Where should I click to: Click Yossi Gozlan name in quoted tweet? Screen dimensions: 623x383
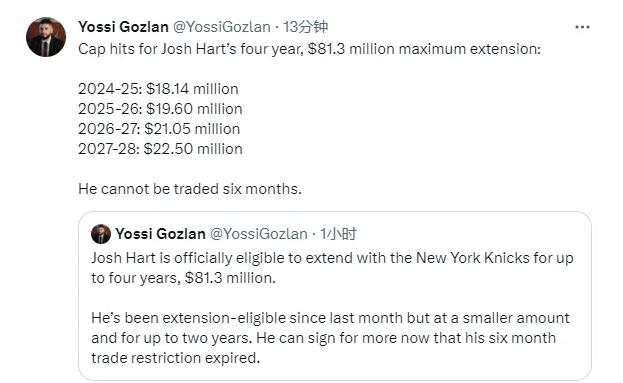[160, 234]
